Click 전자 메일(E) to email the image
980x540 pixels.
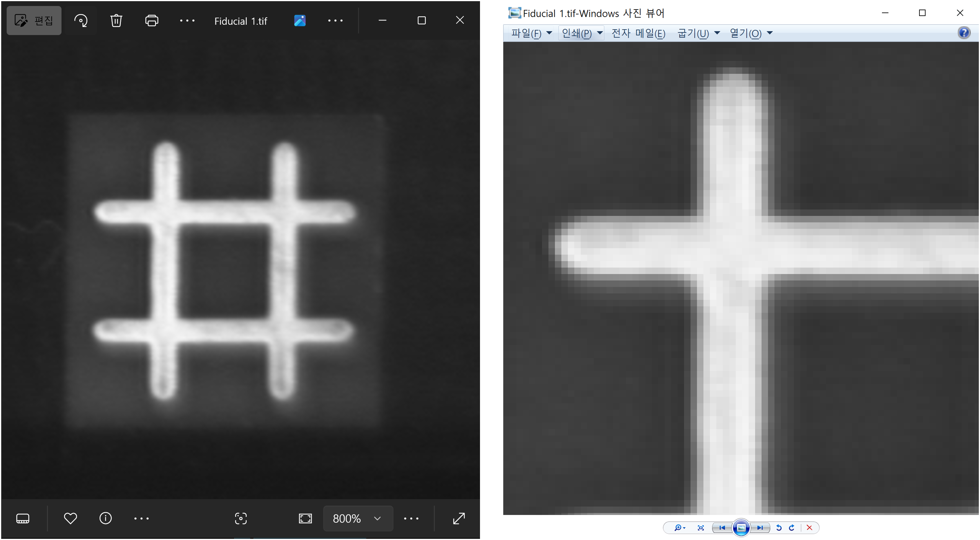[638, 33]
